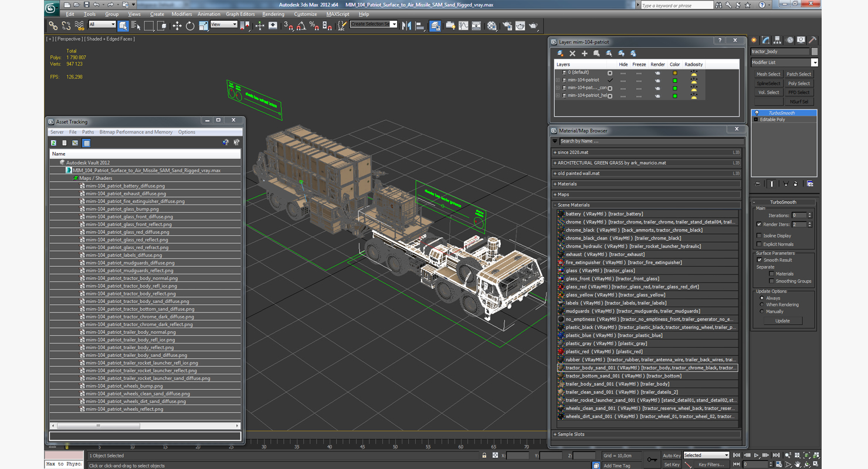Toggle Render Iters checkbox
Image resolution: width=868 pixels, height=469 pixels.
(x=759, y=224)
